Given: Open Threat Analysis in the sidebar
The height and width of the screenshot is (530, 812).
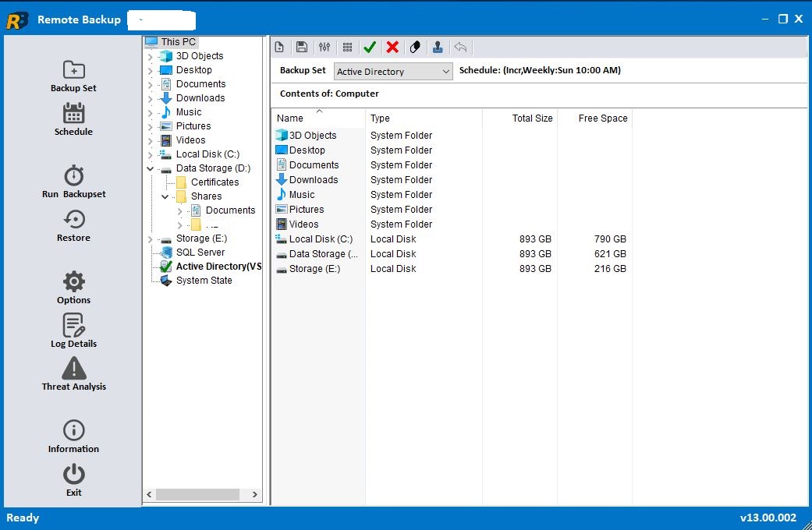Looking at the screenshot, I should [x=73, y=374].
